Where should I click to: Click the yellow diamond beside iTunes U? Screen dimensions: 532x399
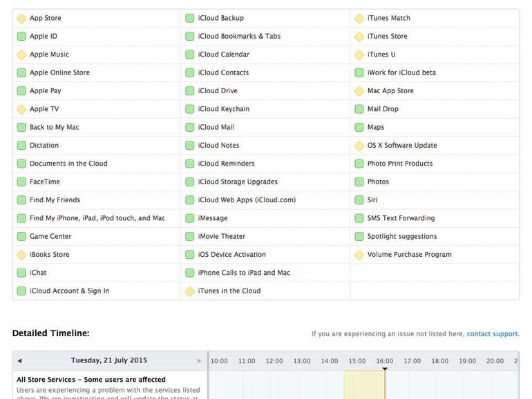coord(359,55)
